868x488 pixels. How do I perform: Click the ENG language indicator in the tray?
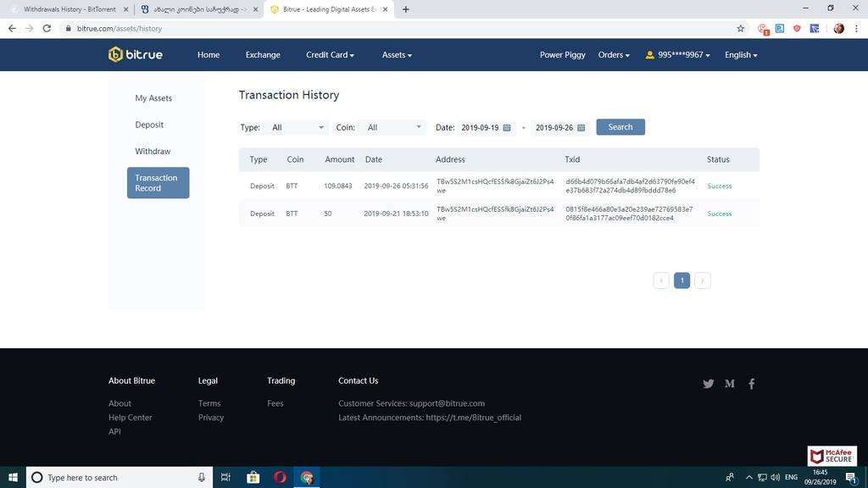791,477
